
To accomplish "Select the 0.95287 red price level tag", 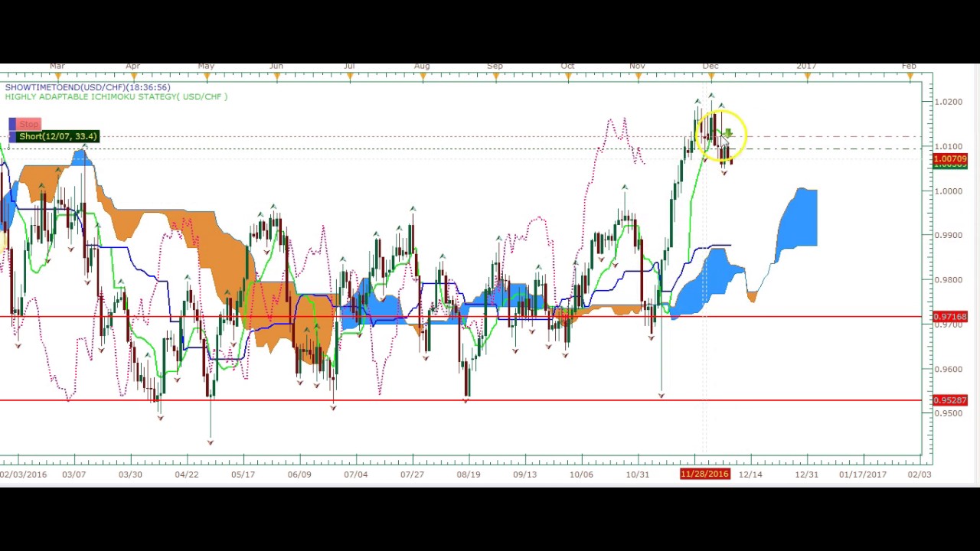I will tap(950, 400).
